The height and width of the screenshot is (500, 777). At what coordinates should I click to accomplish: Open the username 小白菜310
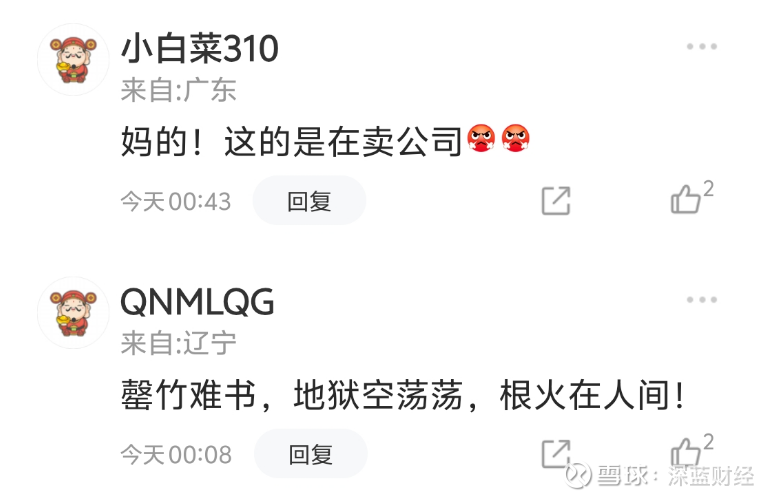coord(200,49)
